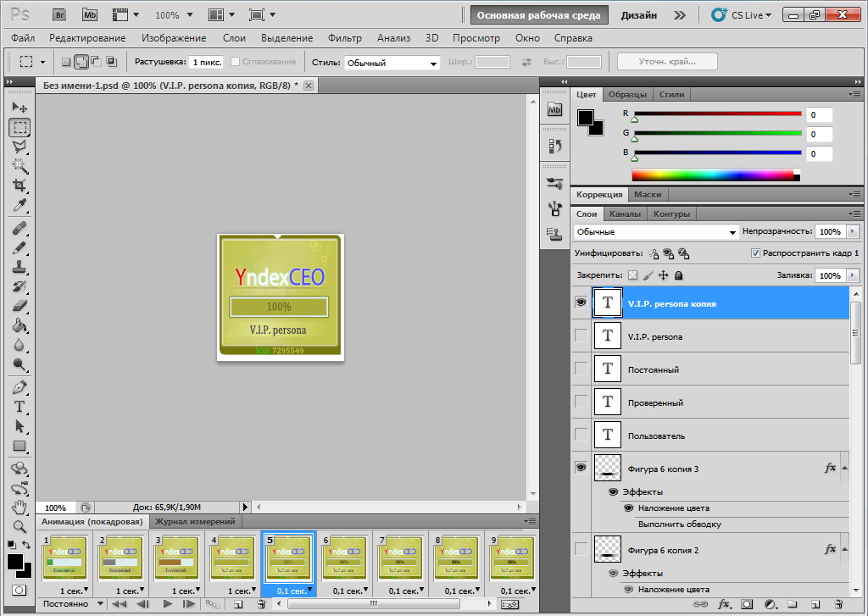Select the Move tool

(x=19, y=108)
